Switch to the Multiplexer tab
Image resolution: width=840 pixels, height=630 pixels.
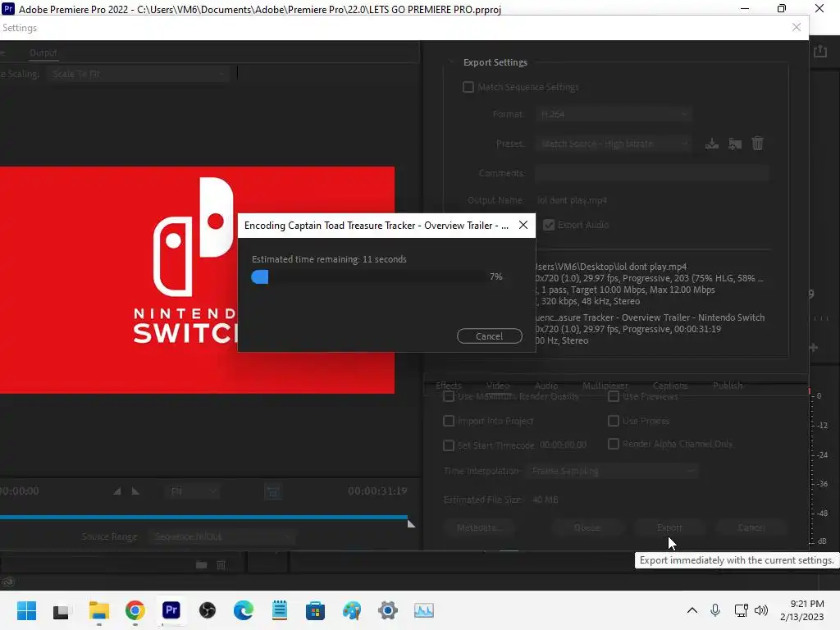(x=605, y=386)
